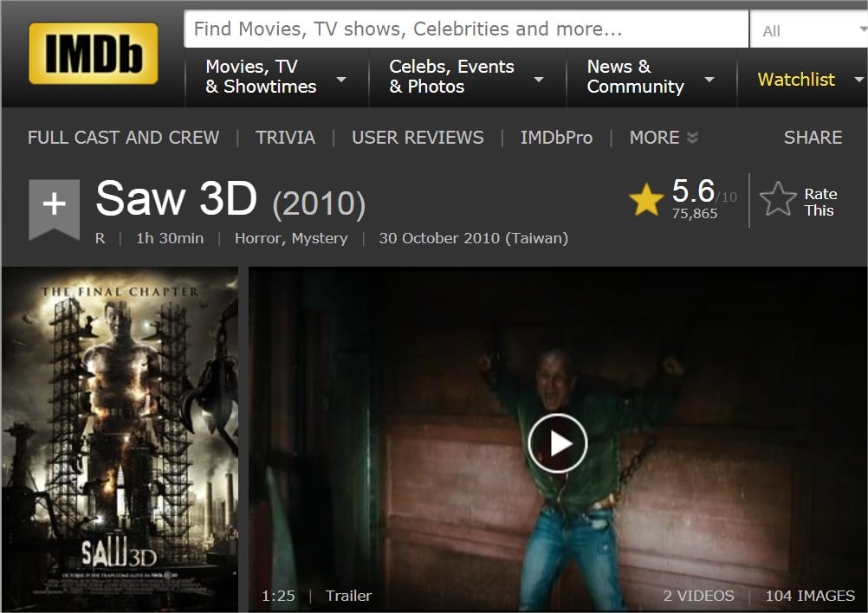Open the 2 VIDEOS link

tap(698, 596)
